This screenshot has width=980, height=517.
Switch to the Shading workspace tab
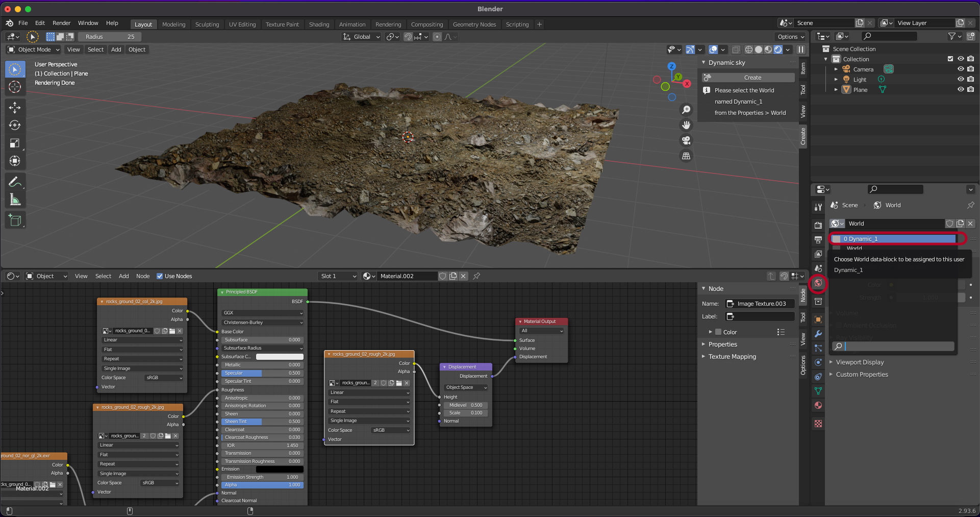click(x=319, y=24)
